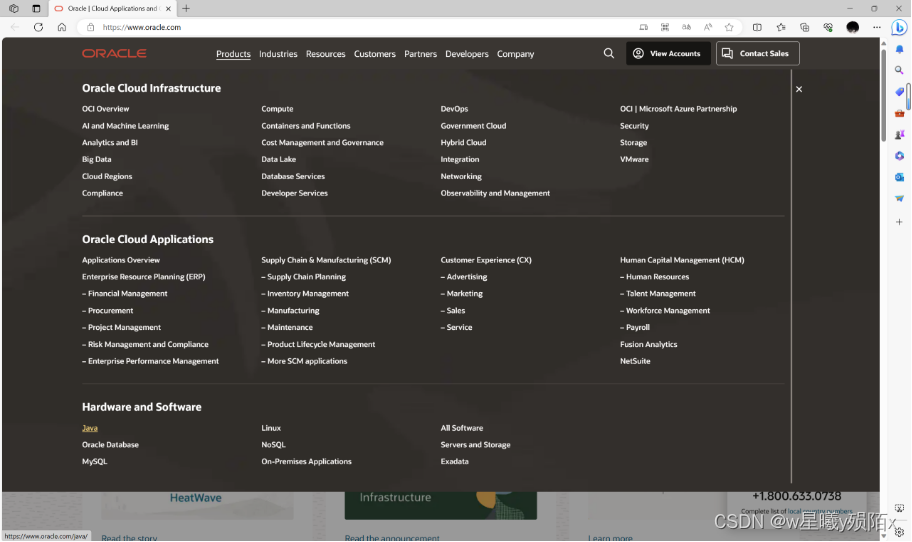Open the Partners menu
The height and width of the screenshot is (542, 912).
click(x=421, y=54)
